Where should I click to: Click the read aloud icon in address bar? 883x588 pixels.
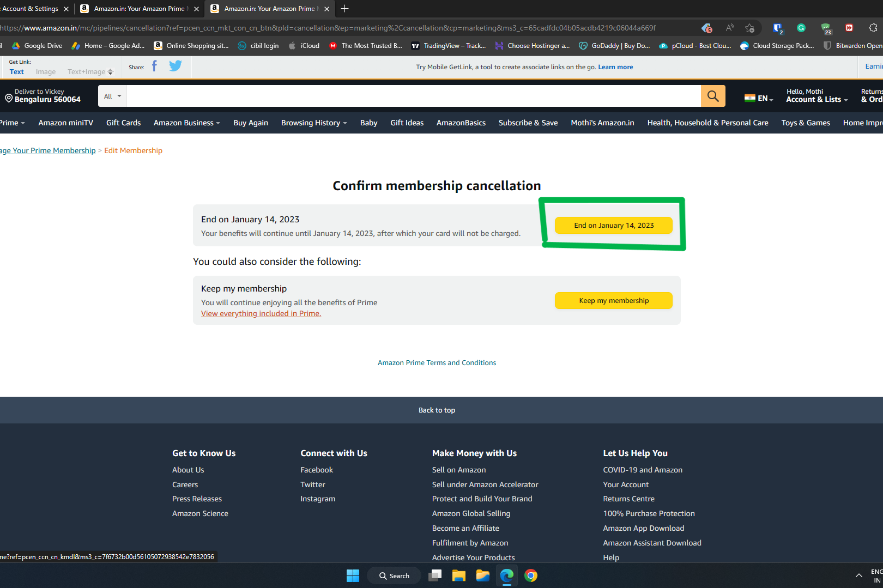point(730,28)
